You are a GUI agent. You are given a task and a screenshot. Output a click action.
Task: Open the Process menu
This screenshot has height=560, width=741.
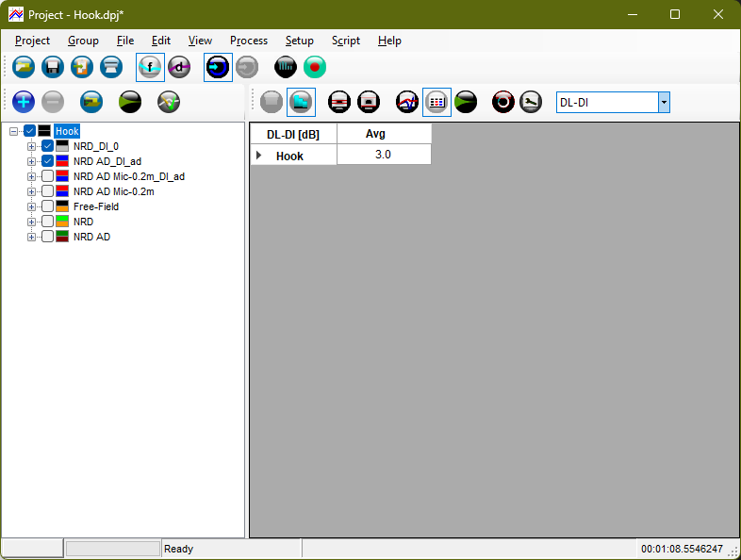249,41
